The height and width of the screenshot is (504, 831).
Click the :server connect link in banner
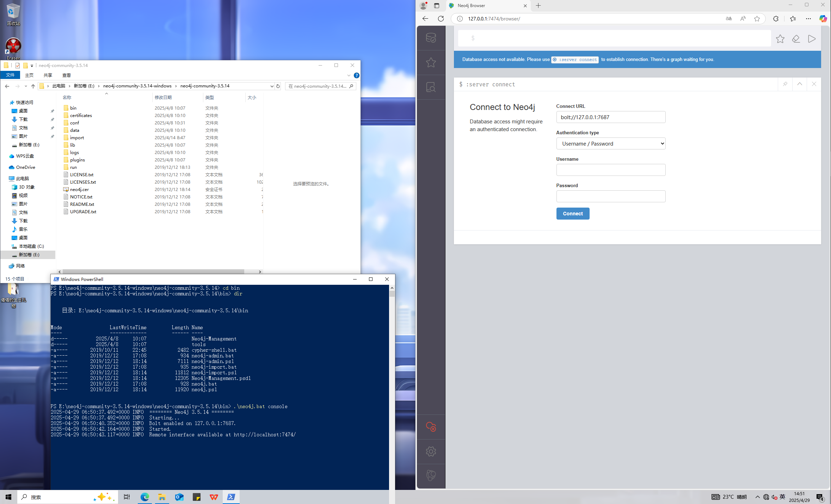point(575,60)
